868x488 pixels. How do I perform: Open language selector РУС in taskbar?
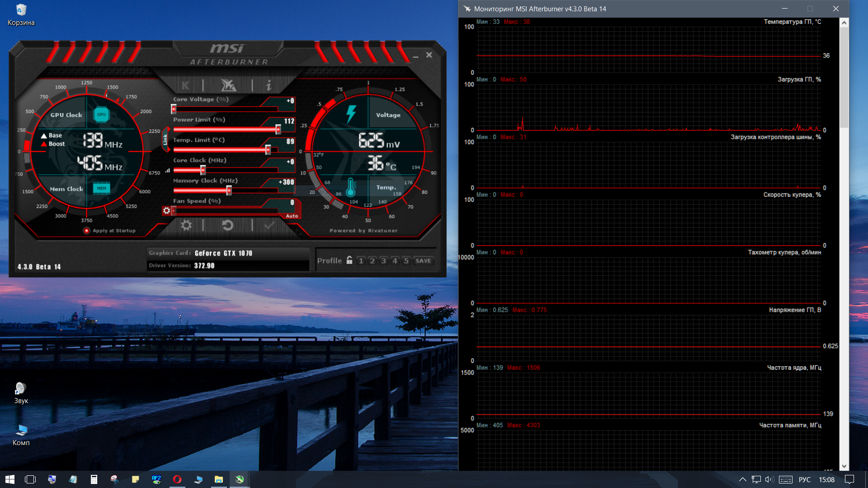(804, 479)
